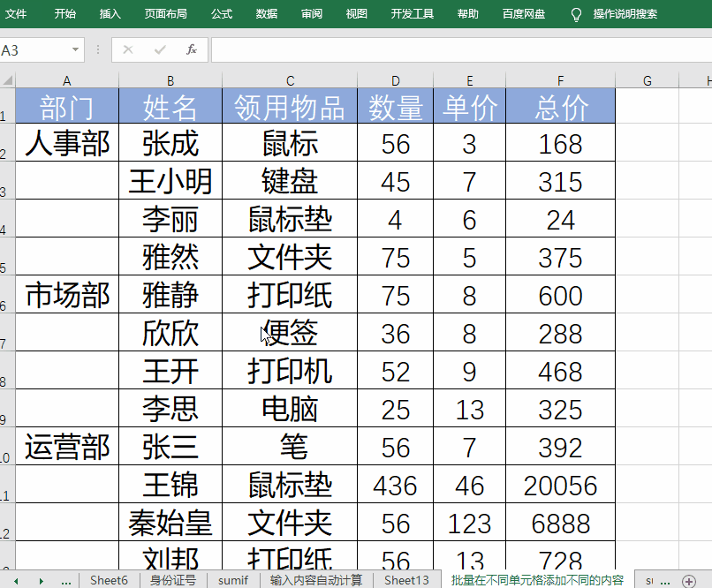Image resolution: width=712 pixels, height=588 pixels.
Task: Select the unit price cell 123
Action: (x=470, y=522)
